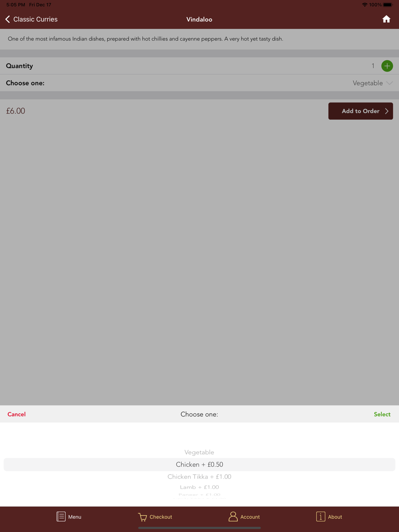Cancel the option picker
This screenshot has height=532, width=399.
(16, 414)
